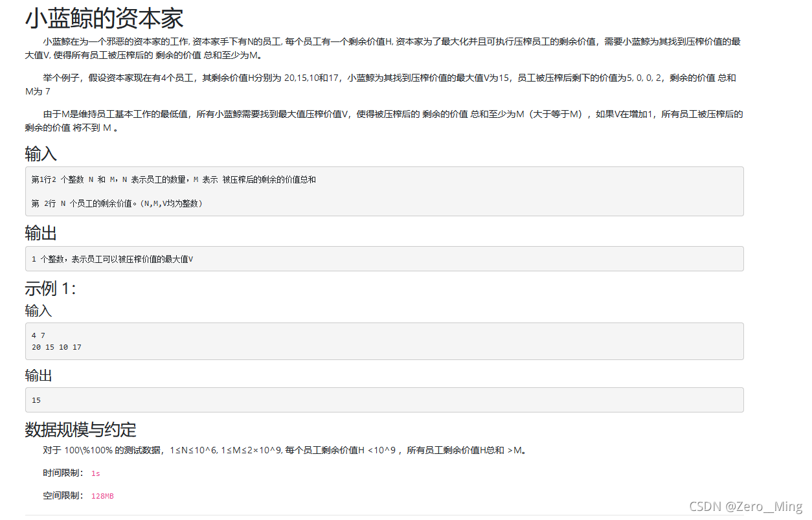Click the 时间限制 value 1s

point(96,473)
